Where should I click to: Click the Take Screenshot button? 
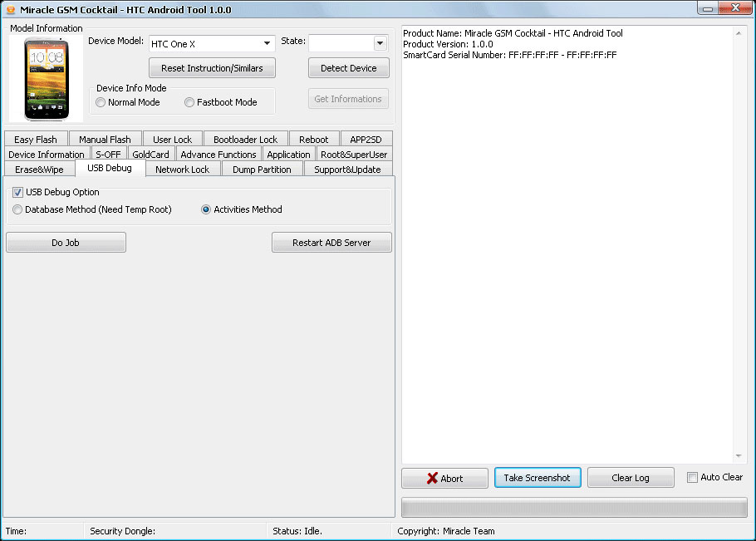click(538, 477)
